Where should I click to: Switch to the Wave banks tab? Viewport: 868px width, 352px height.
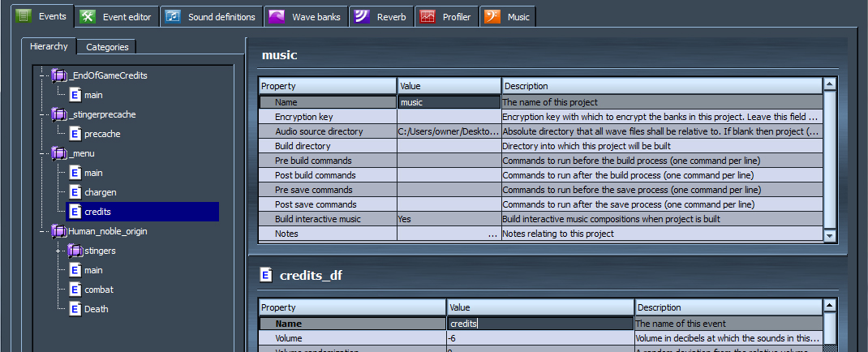coord(307,16)
